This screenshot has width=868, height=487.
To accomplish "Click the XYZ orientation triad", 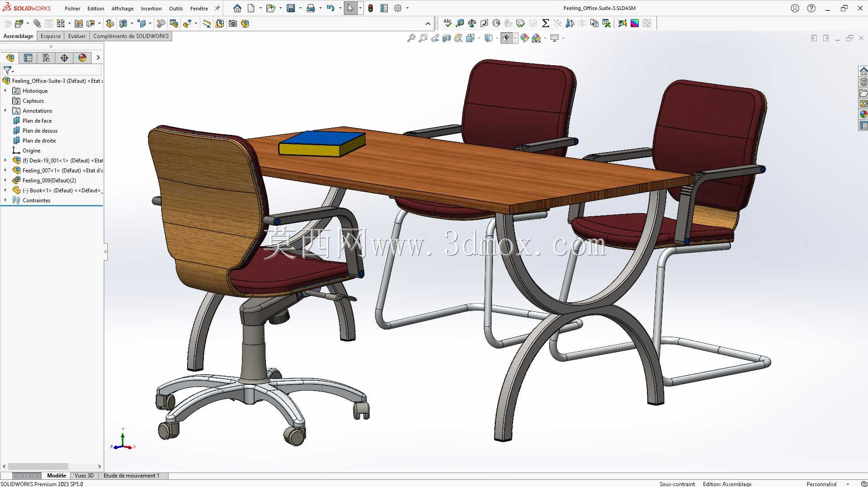I will click(x=122, y=439).
